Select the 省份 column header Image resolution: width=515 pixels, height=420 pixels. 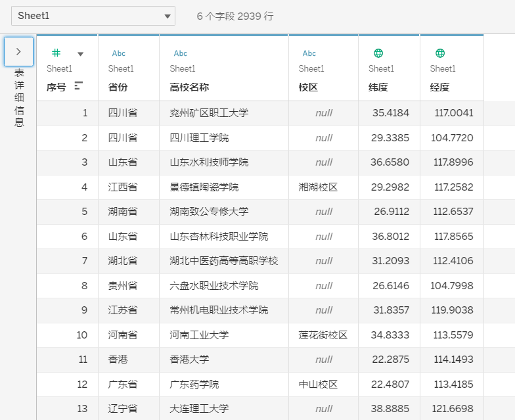click(118, 87)
